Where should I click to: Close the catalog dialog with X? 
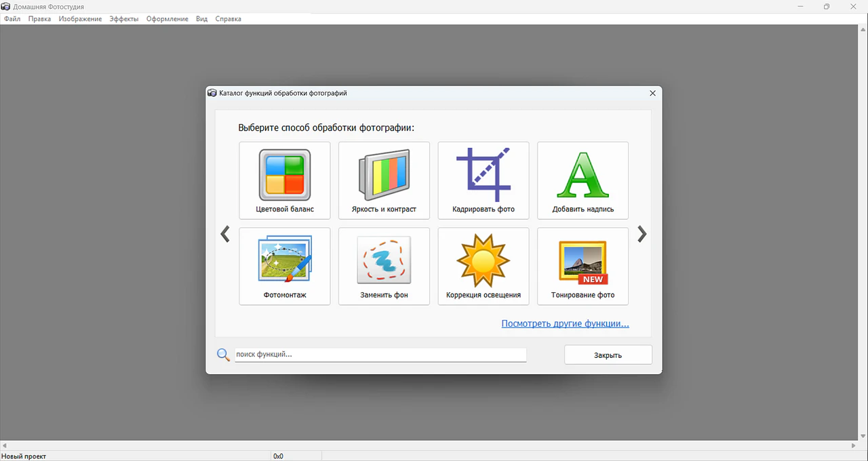coord(652,93)
